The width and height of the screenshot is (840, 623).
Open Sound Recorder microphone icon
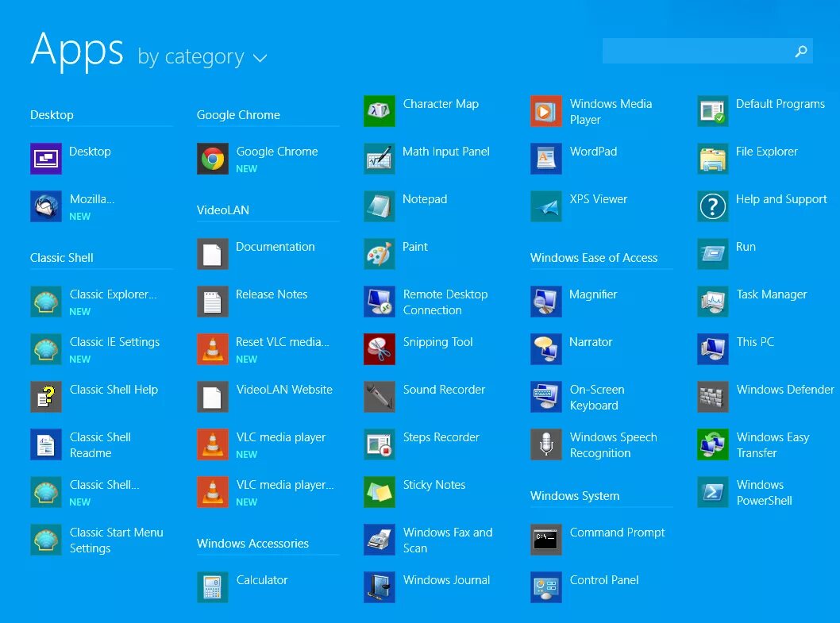click(x=380, y=397)
